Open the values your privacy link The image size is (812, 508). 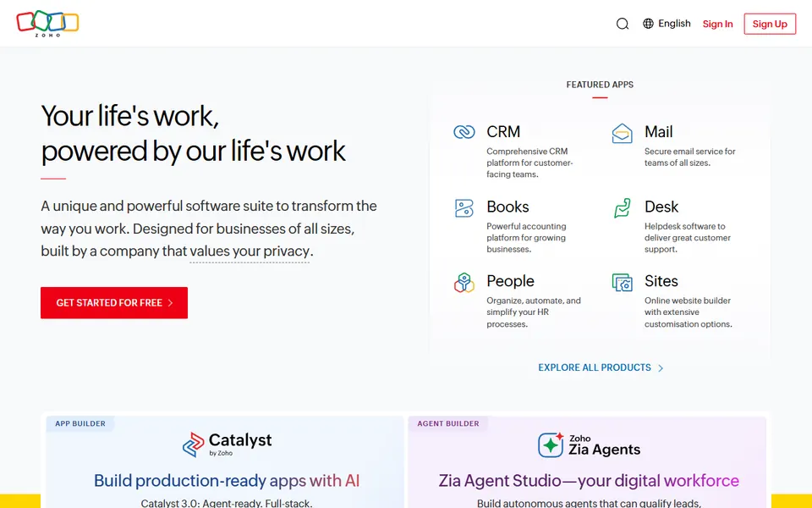pos(250,251)
